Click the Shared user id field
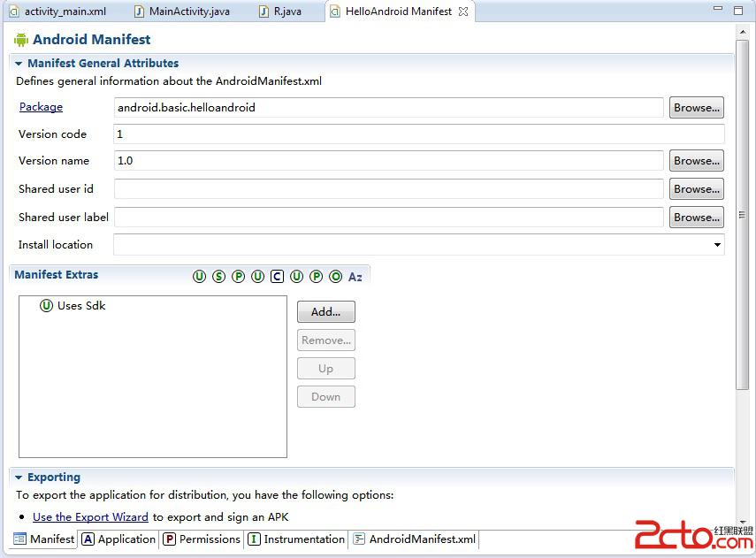Screen dimensions: 756x558 (388, 189)
